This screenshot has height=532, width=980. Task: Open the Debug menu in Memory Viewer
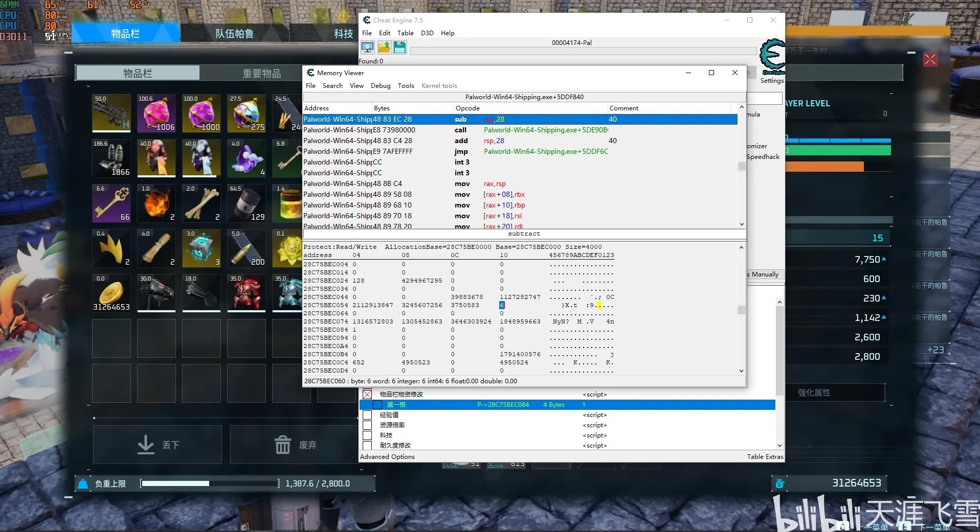(x=380, y=86)
